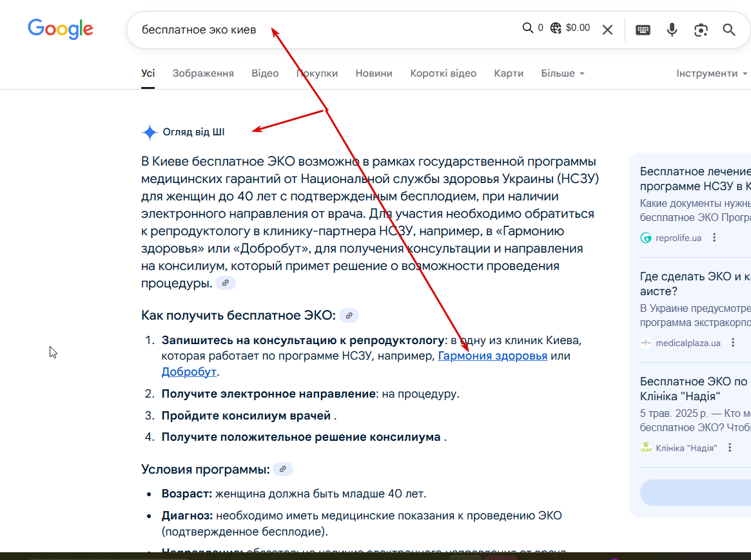Click the 'reprolife.ua' site name
The image size is (751, 560).
(678, 238)
